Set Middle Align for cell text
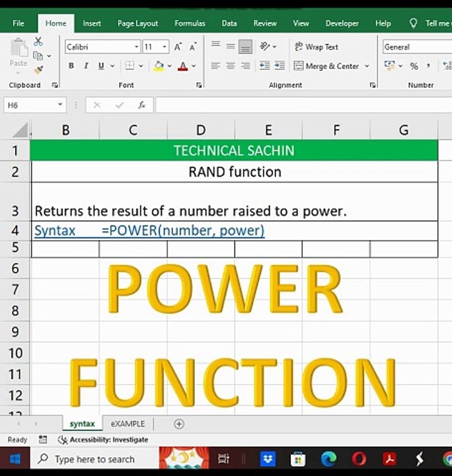This screenshot has width=452, height=476. click(231, 47)
